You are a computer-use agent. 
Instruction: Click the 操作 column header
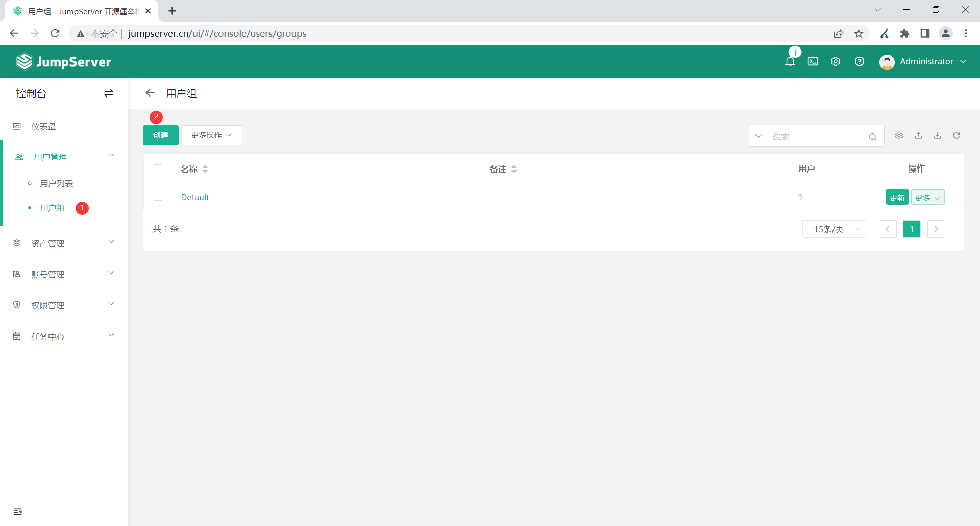tap(916, 169)
